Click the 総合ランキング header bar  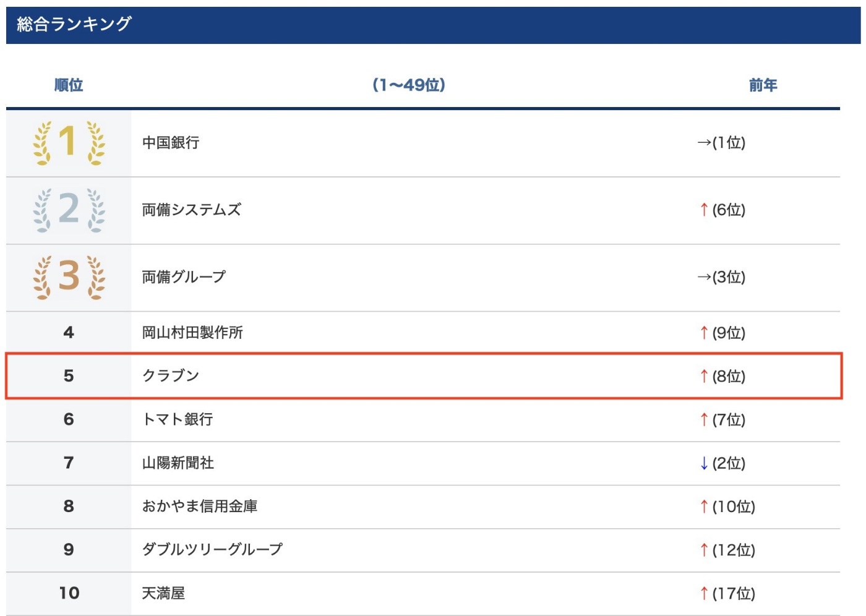433,25
